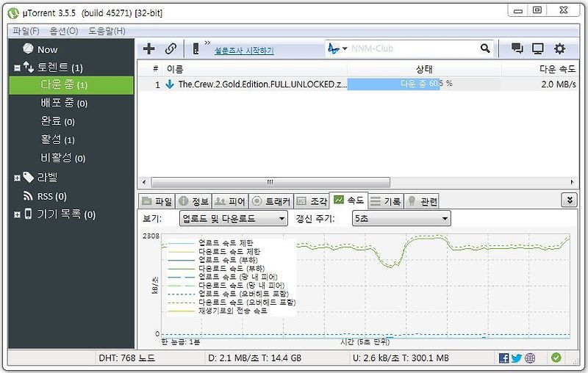
Task: Select 활성 (1) category
Action: pyautogui.click(x=58, y=140)
